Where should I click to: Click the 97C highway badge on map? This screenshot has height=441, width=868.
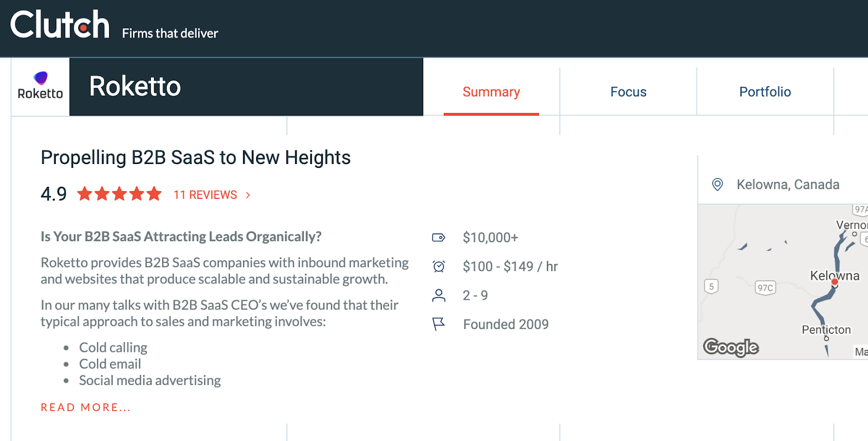765,288
